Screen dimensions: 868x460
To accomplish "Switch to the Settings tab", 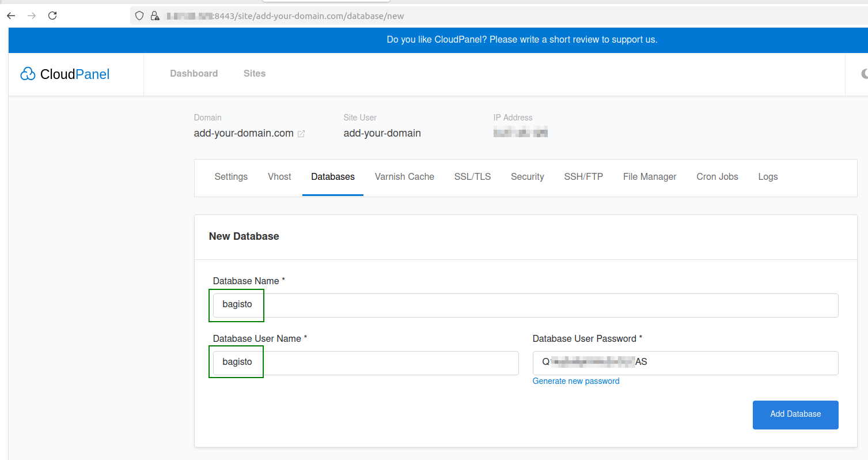I will (231, 177).
